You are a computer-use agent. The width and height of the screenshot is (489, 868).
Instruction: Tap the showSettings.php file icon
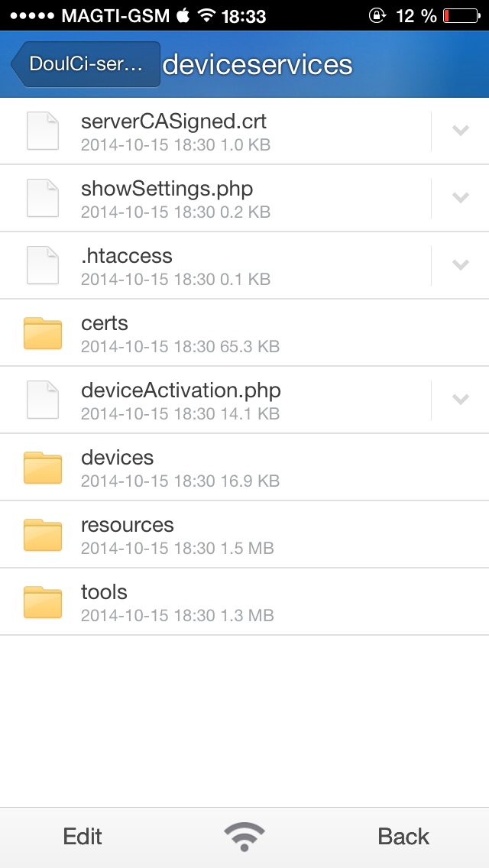pos(43,198)
